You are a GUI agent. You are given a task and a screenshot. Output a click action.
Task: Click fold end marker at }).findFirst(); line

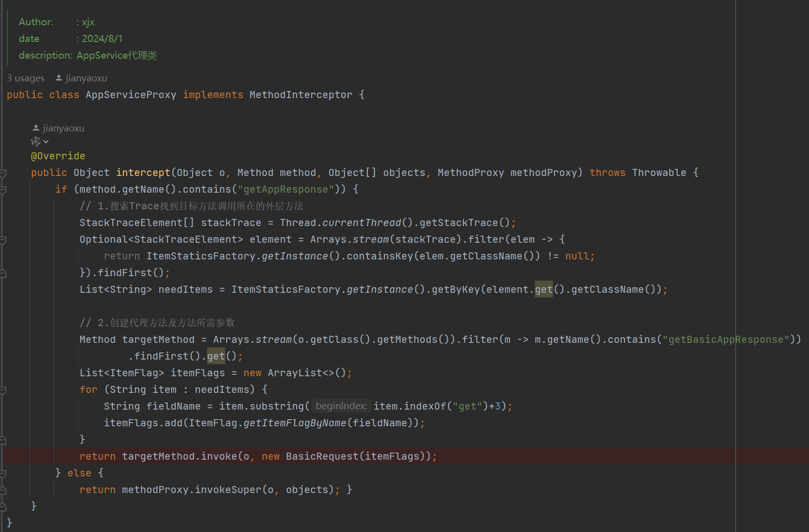pyautogui.click(x=3, y=274)
